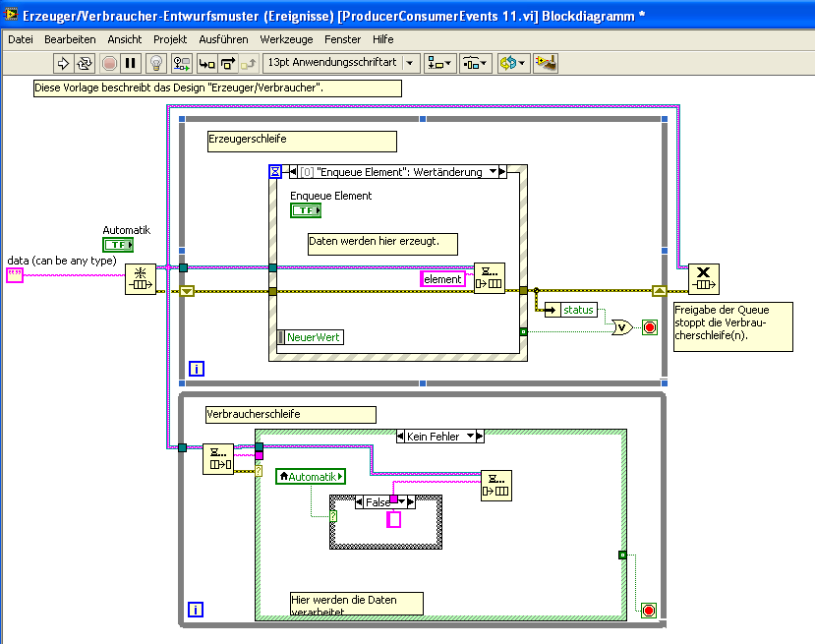Viewport: 815px width, 644px height.
Task: Click the Automatik local variable
Action: pyautogui.click(x=311, y=477)
